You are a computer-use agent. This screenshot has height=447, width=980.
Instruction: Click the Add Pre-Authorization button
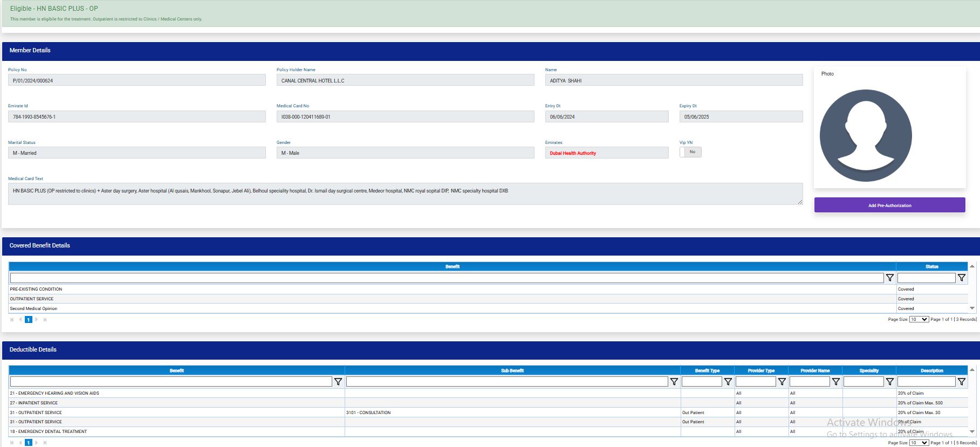[889, 205]
